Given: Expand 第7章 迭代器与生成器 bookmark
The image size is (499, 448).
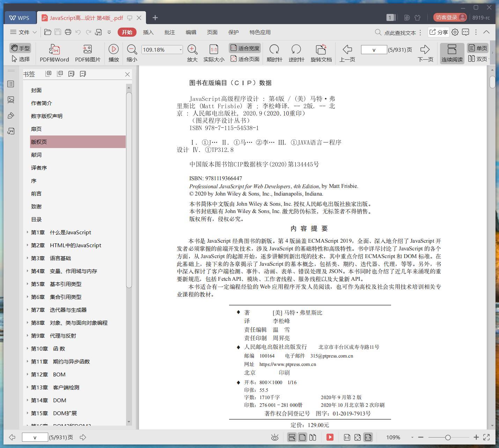Looking at the screenshot, I should tap(27, 309).
